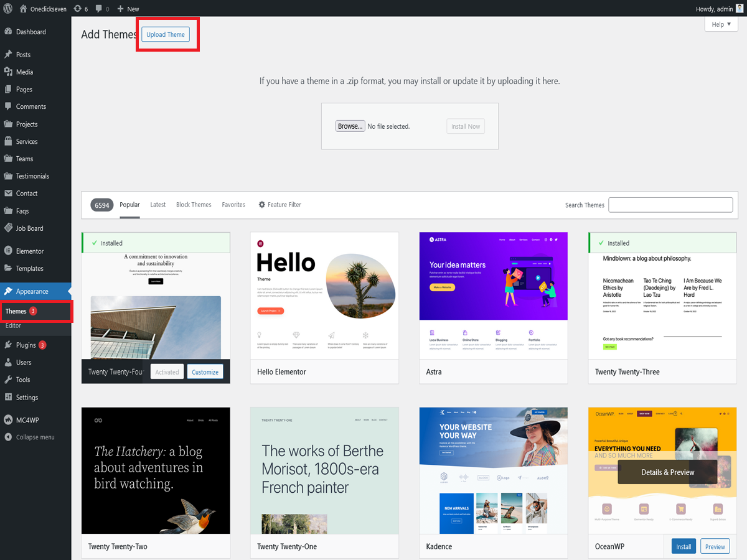Click the Astra theme name text

click(434, 372)
